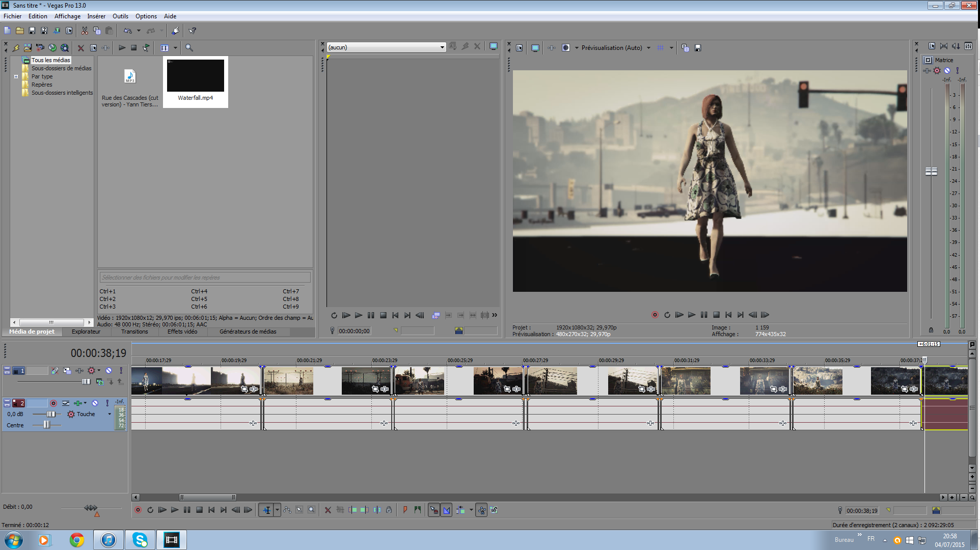Solo audio track 2
Viewport: 980px width, 550px height.
[107, 403]
